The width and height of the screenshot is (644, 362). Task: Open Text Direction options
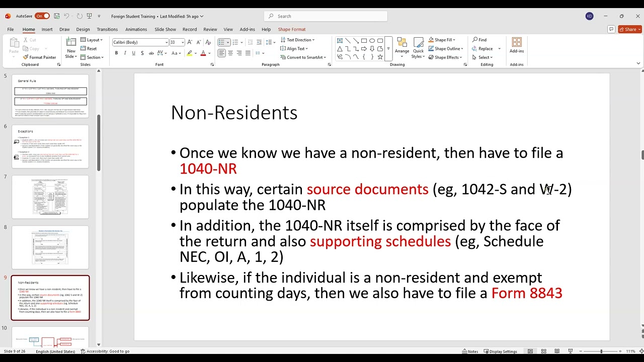tap(297, 40)
